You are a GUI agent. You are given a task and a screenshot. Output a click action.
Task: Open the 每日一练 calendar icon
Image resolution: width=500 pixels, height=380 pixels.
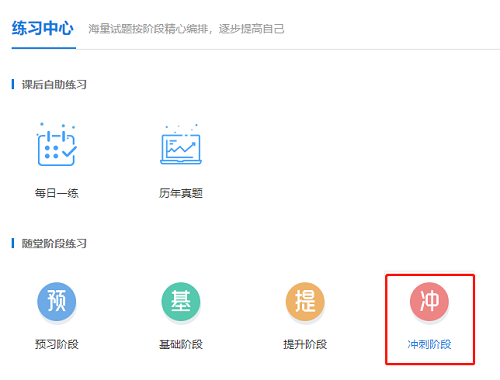(x=57, y=145)
